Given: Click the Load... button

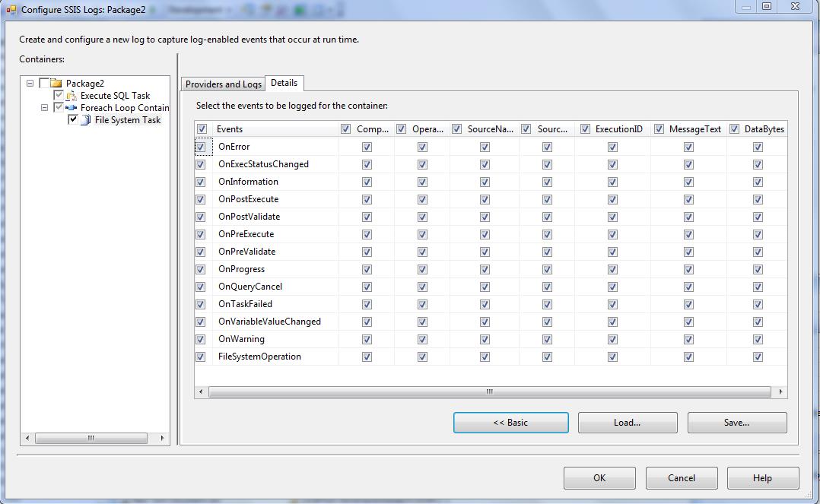Looking at the screenshot, I should (627, 423).
